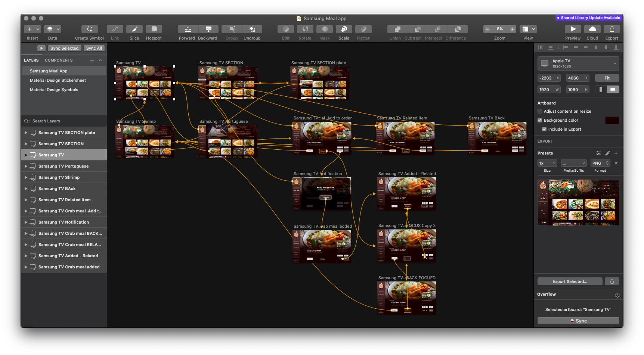Expand Samsung TV Notification layer

point(26,222)
